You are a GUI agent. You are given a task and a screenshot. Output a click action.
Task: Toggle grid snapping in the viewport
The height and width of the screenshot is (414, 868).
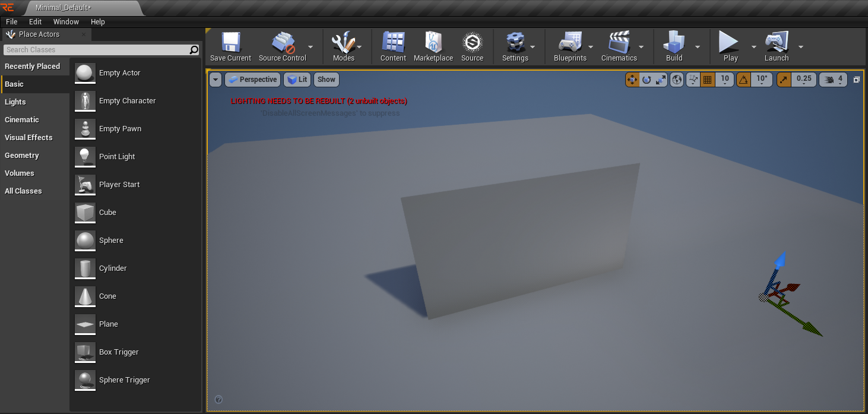pyautogui.click(x=707, y=80)
